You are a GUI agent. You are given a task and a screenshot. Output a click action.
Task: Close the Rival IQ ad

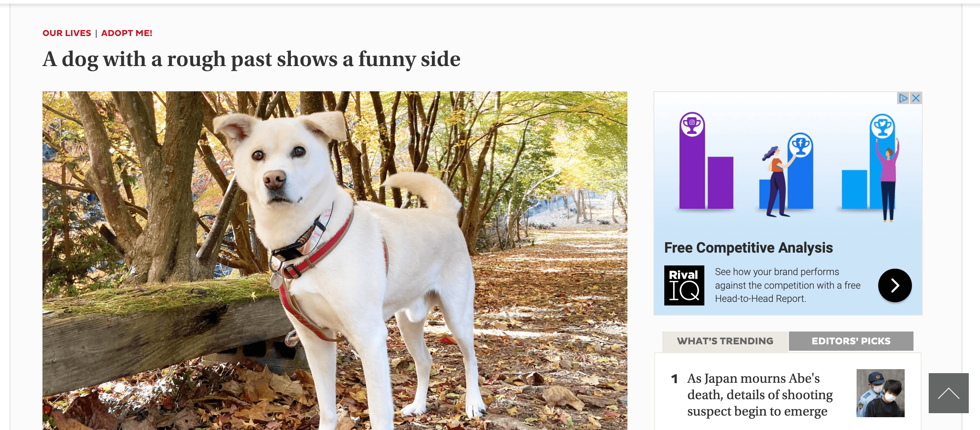916,98
